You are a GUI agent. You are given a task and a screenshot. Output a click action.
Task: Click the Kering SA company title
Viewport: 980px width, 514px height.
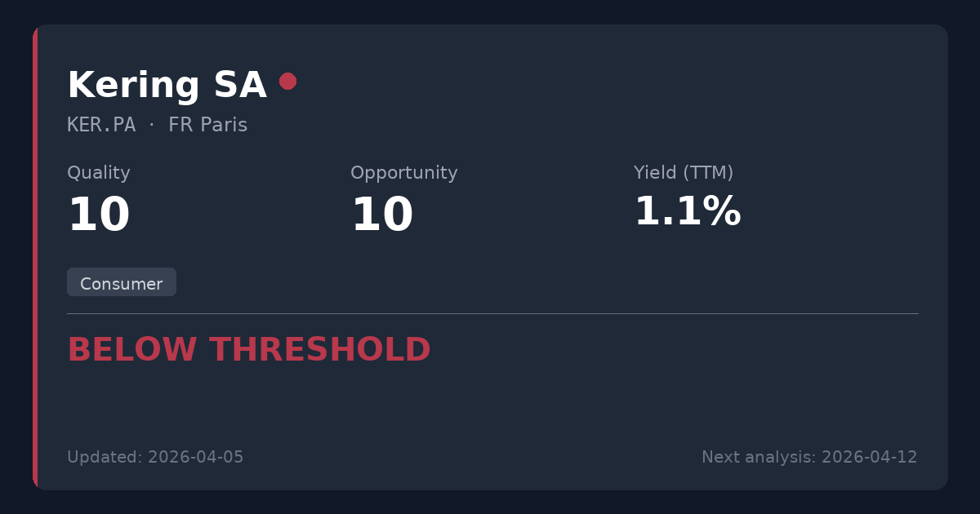167,86
